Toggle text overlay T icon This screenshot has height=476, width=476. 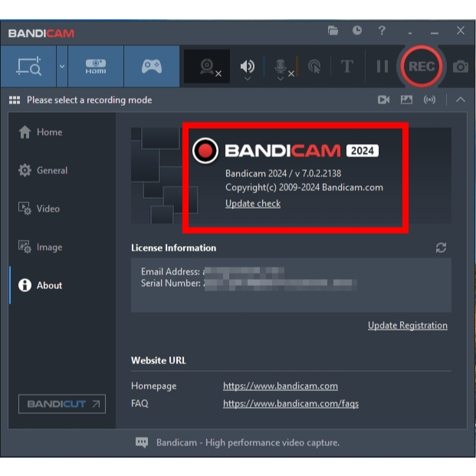coord(347,66)
